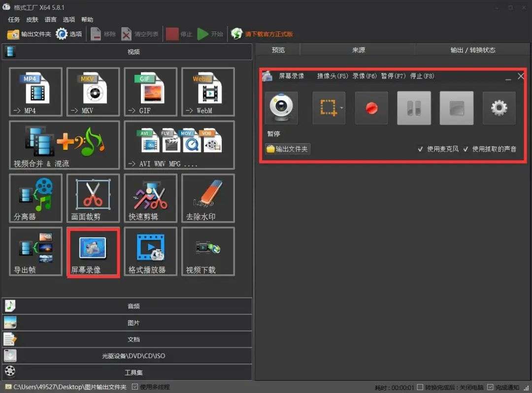The width and height of the screenshot is (532, 393).
Task: Expand the Audio (音频) category
Action: click(127, 306)
